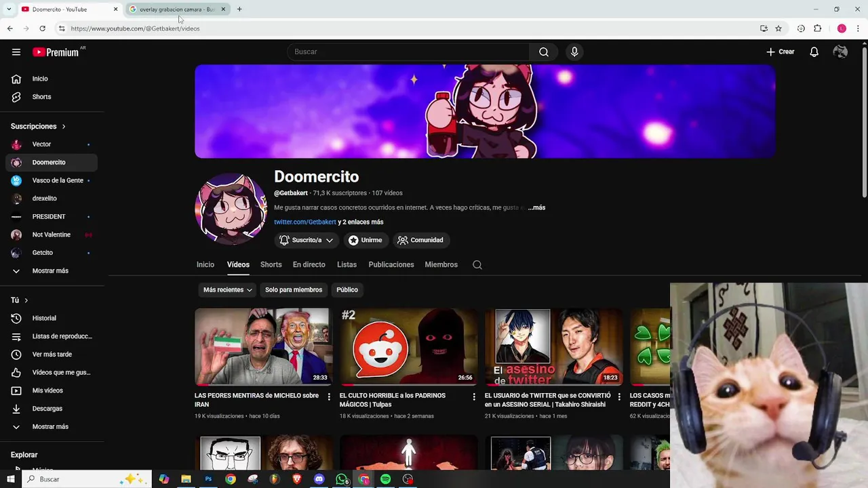Click the install app icon in address bar
868x488 pixels.
[764, 28]
